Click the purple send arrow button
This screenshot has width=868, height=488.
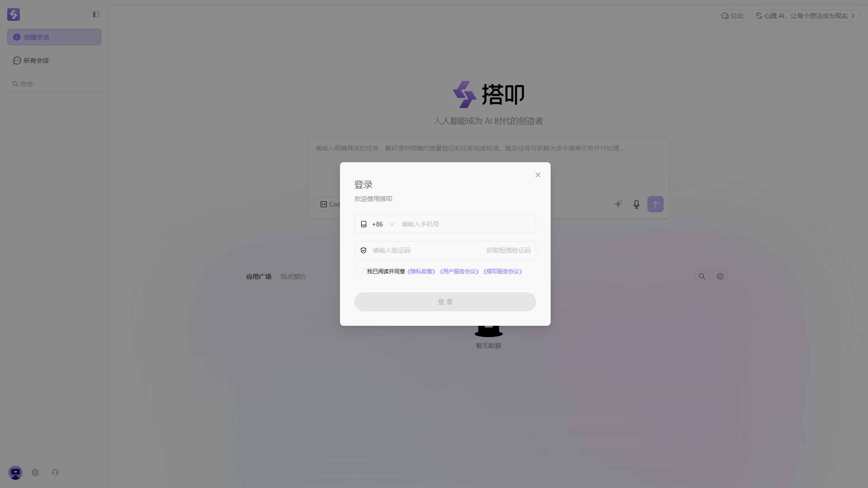click(656, 204)
